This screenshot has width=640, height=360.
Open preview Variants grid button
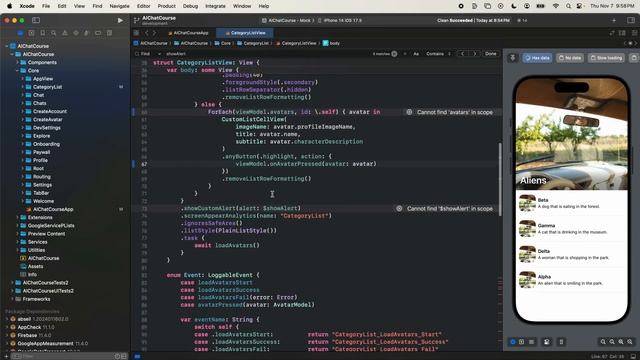click(x=531, y=342)
